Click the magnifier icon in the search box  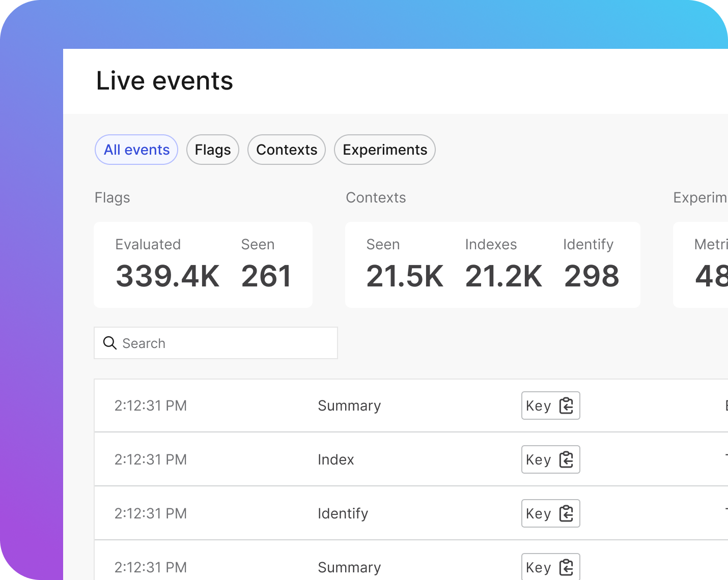coord(109,343)
